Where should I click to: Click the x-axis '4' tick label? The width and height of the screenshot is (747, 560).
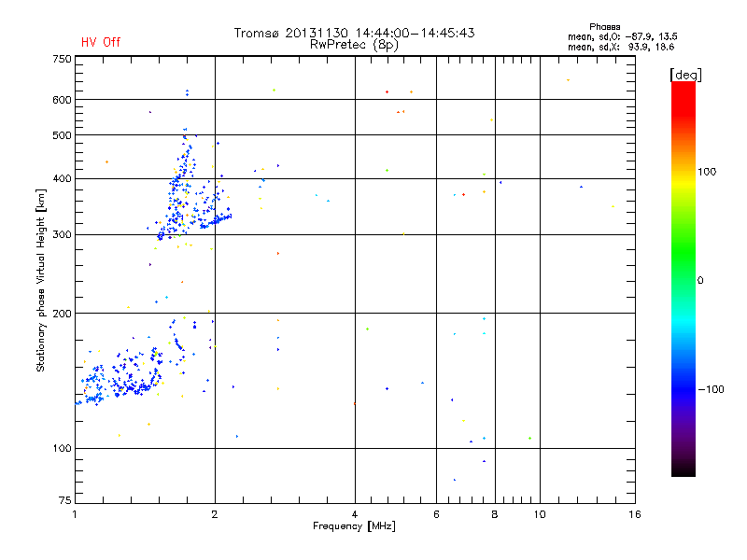pos(355,514)
